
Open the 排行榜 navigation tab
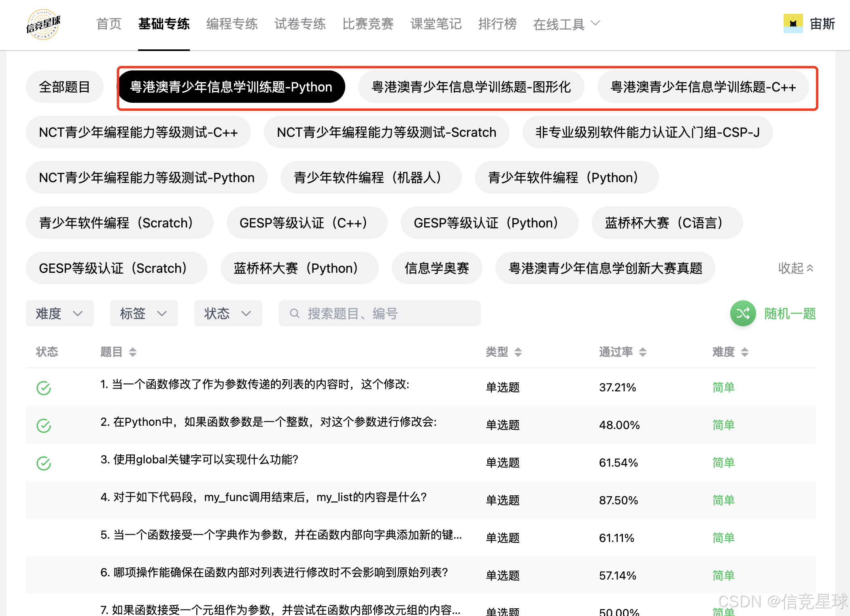pyautogui.click(x=497, y=24)
